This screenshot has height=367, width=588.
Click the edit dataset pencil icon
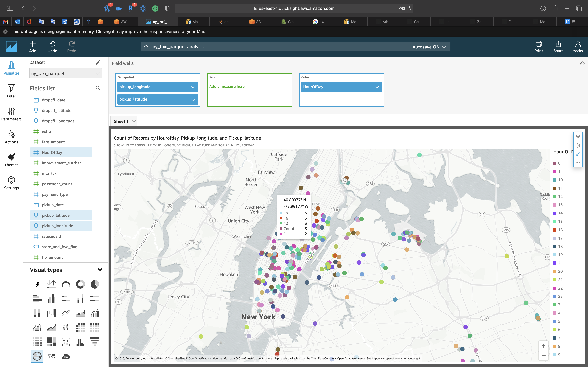[x=98, y=62]
